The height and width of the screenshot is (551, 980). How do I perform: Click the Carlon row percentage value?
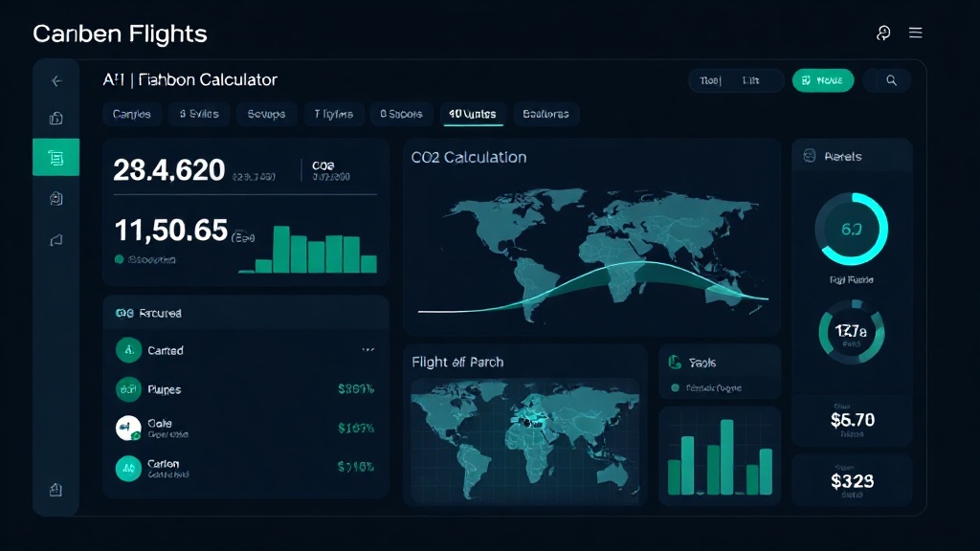[356, 467]
